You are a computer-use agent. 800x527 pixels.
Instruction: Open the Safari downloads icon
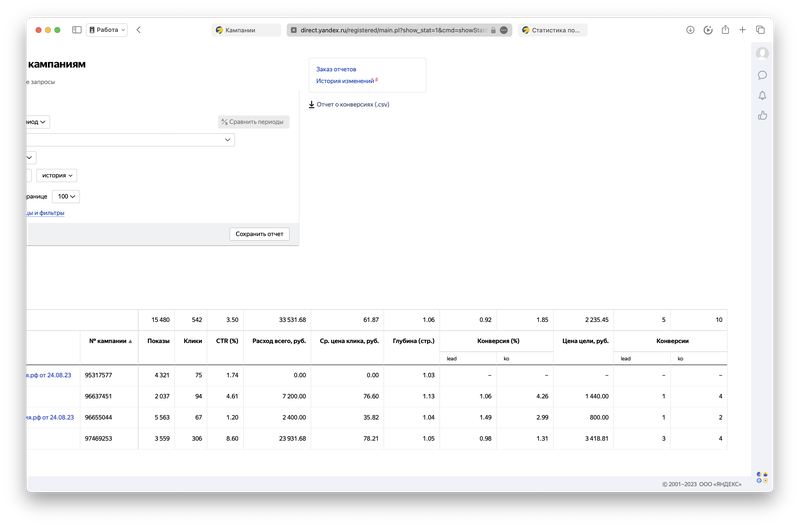[x=690, y=30]
